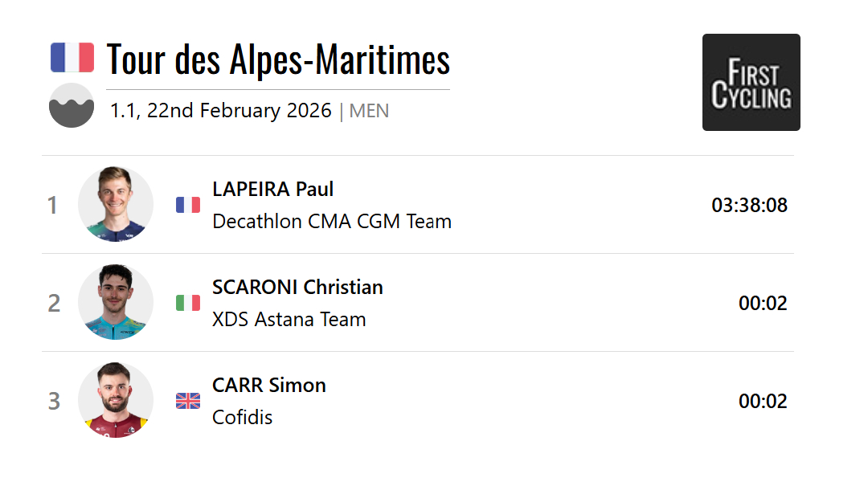
Task: Click the position number 1
Action: tap(53, 206)
